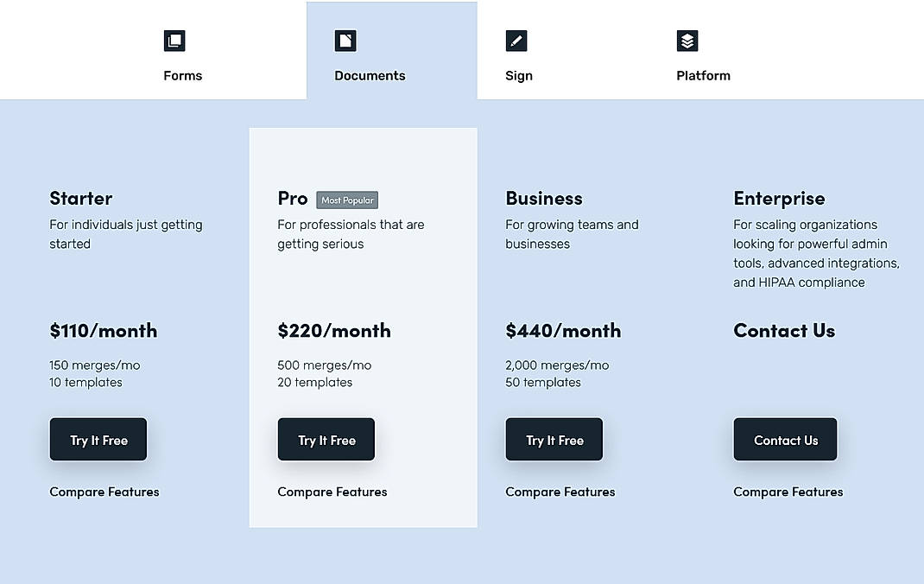Open Compare Features under Starter
924x584 pixels.
click(104, 492)
